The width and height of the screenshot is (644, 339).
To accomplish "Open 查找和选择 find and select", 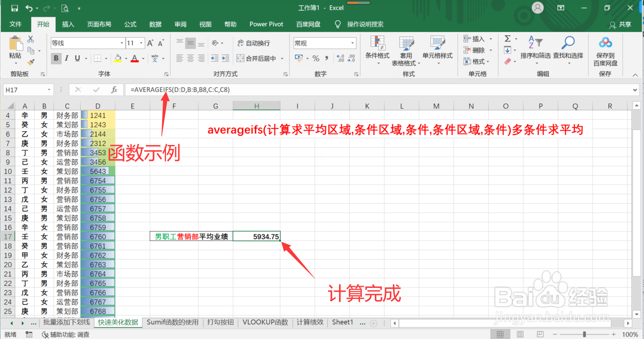I will click(x=568, y=49).
